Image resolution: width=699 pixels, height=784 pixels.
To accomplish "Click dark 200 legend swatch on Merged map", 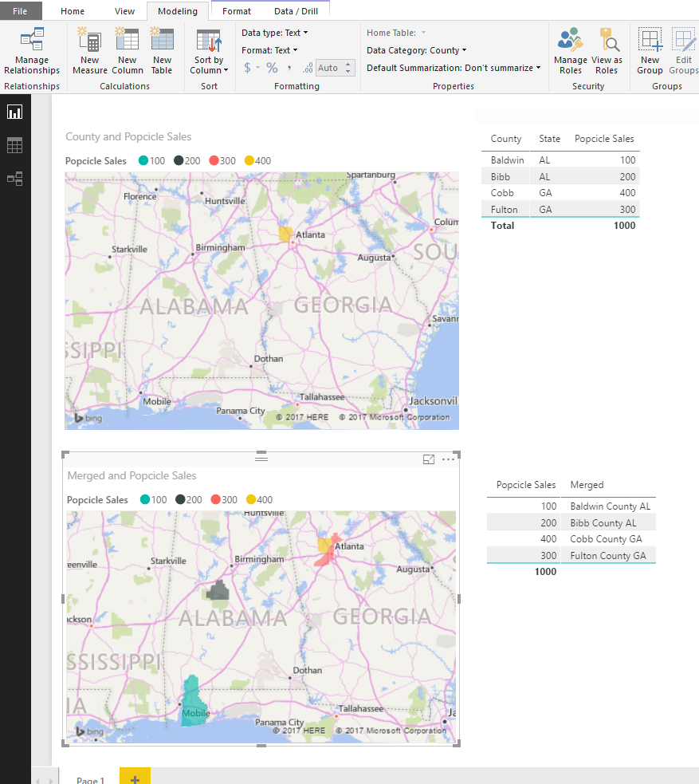I will (180, 499).
